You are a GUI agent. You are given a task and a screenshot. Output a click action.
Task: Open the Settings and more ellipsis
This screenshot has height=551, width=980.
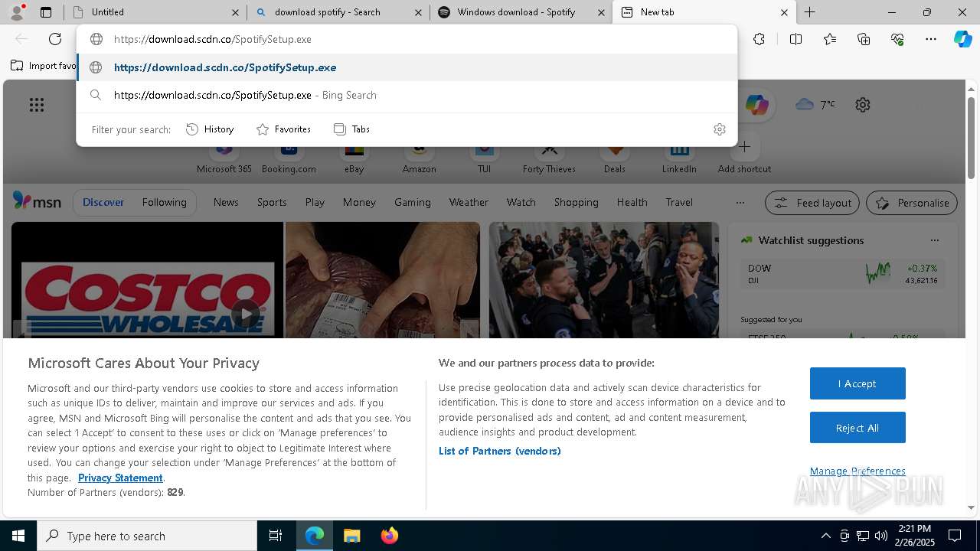click(931, 39)
